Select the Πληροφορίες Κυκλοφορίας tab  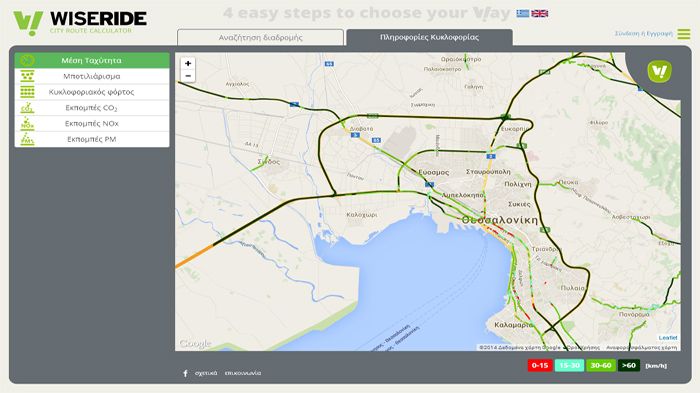coord(429,37)
